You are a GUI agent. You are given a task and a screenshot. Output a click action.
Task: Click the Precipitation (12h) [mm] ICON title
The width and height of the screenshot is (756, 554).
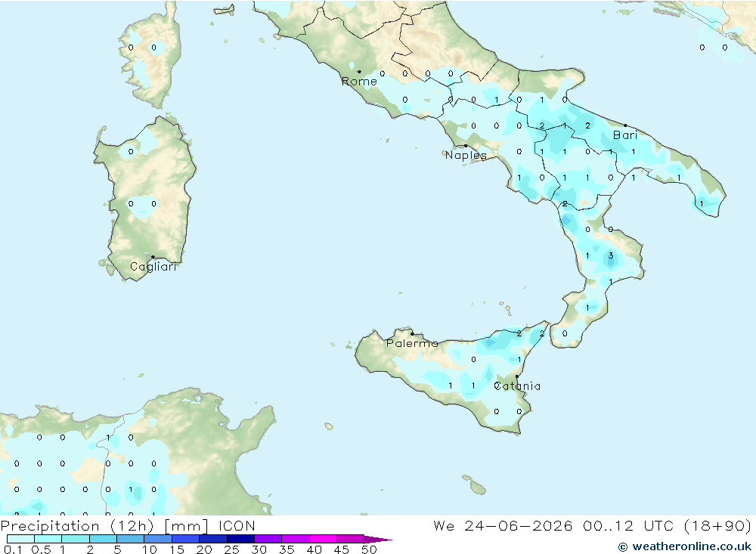128,525
